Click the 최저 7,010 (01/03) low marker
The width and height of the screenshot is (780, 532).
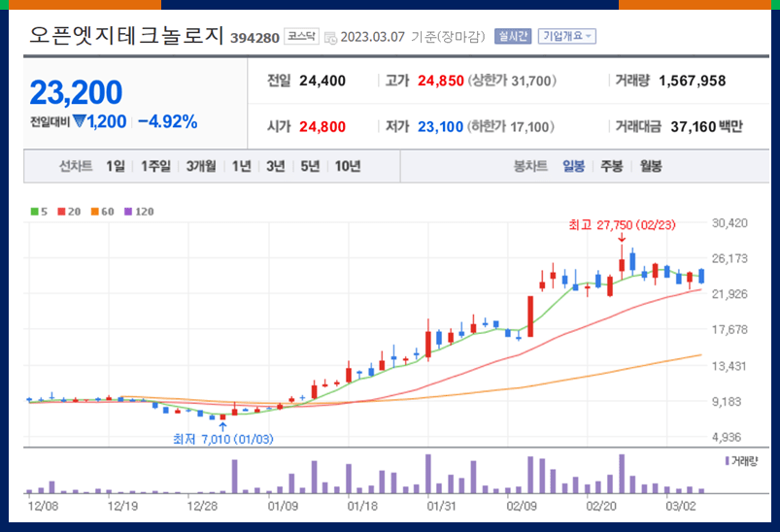[222, 439]
